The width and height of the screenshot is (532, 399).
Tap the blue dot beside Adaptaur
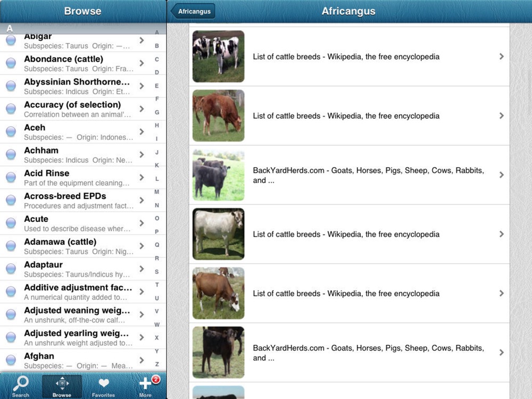(11, 269)
